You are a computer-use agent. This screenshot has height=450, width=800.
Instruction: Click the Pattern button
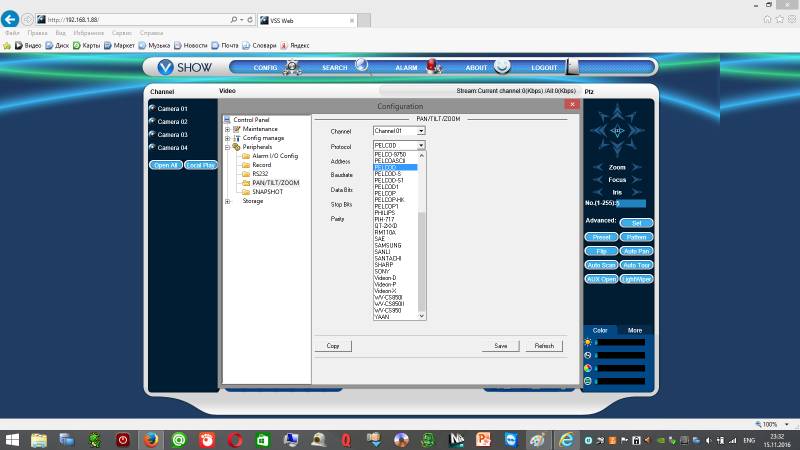[x=636, y=237]
